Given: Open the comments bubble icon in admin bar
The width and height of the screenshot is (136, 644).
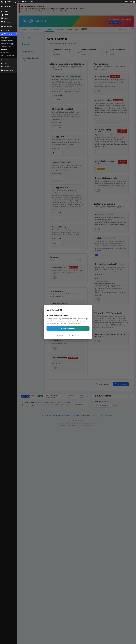Looking at the screenshot, I should [x=23, y=1].
